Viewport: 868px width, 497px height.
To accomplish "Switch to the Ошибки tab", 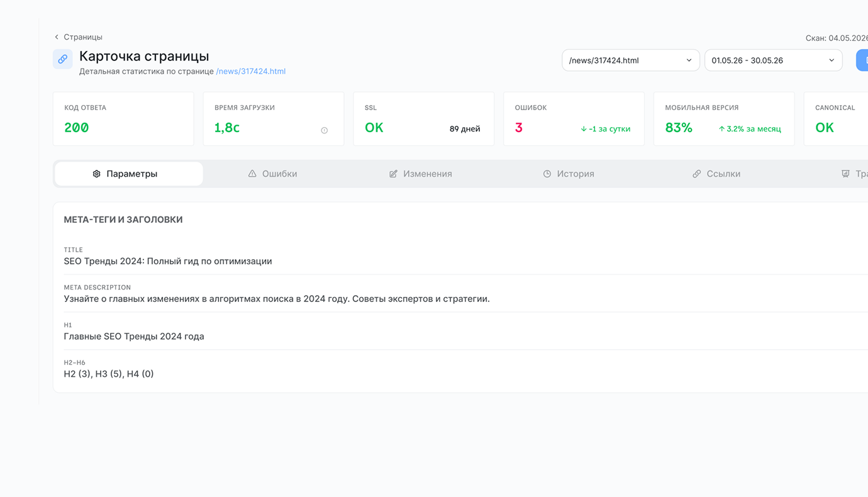I will click(272, 174).
